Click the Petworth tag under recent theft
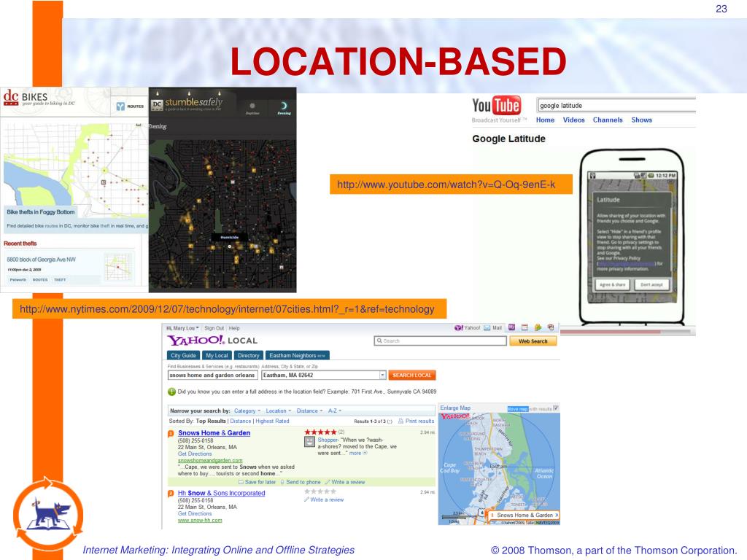The height and width of the screenshot is (560, 747). pos(18,279)
